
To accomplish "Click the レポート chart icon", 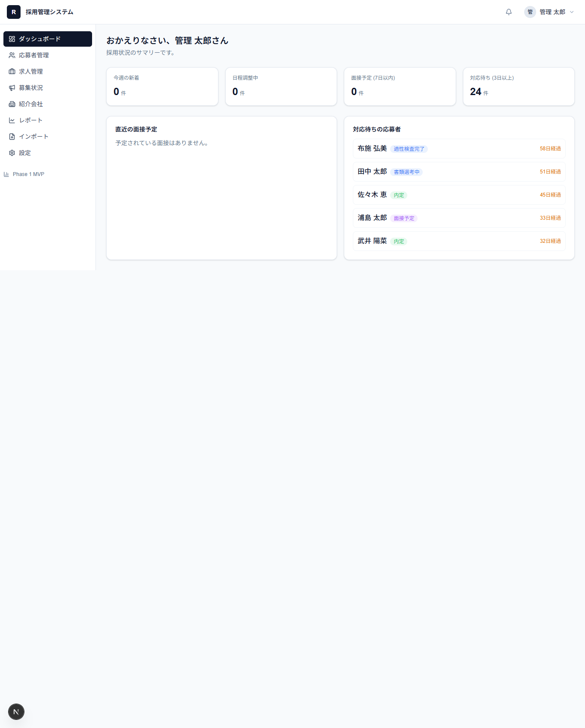I will click(x=12, y=120).
